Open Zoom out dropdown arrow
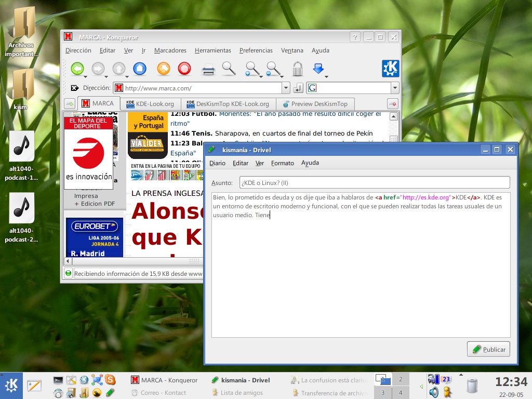Screen dimensions: 532x399 click(282, 77)
